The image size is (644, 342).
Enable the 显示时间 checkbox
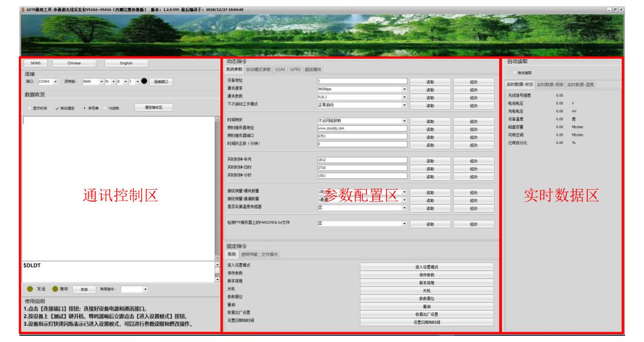[29, 107]
